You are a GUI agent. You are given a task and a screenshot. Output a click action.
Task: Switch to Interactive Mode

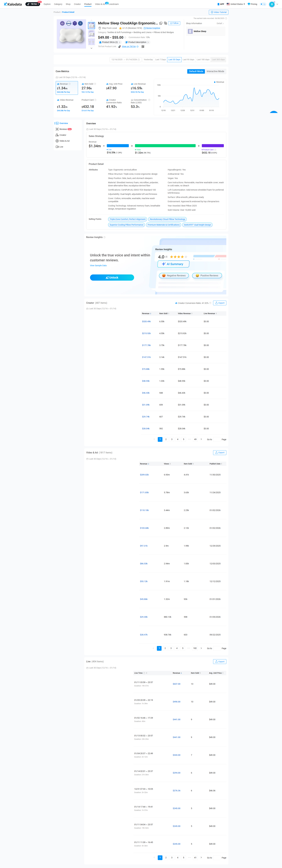tap(215, 71)
